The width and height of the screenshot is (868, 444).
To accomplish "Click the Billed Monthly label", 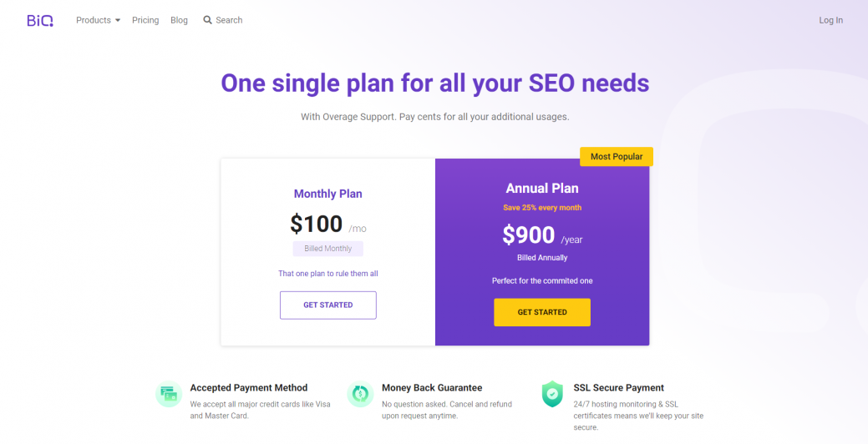I will coord(328,249).
